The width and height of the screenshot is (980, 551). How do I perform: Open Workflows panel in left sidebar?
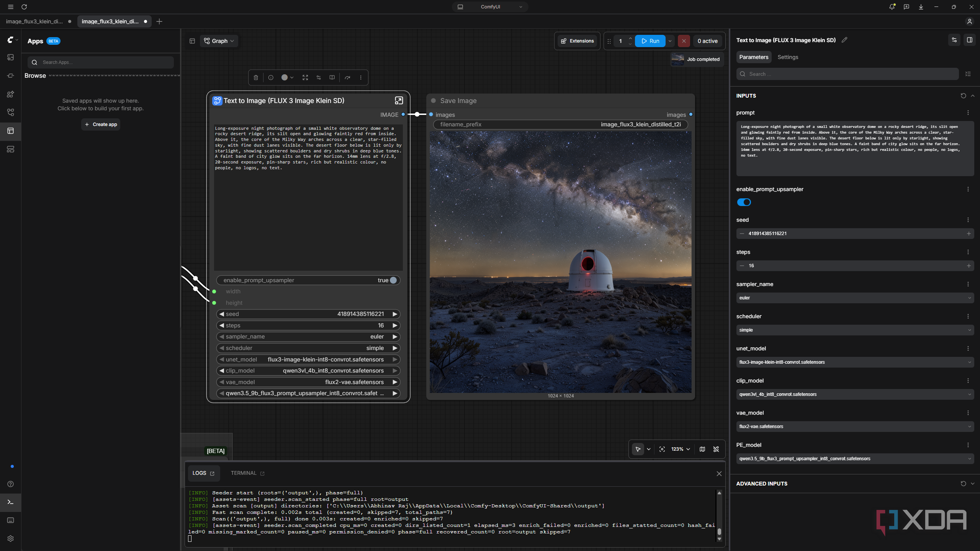(x=11, y=113)
